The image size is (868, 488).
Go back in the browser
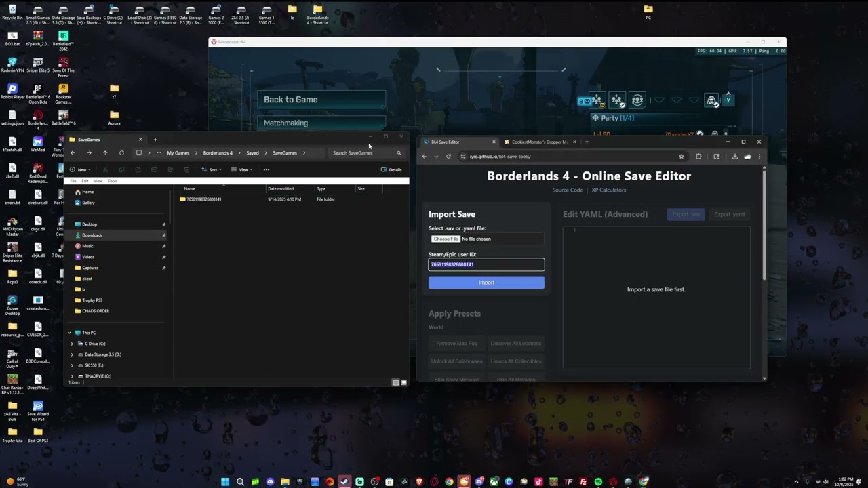pos(425,156)
